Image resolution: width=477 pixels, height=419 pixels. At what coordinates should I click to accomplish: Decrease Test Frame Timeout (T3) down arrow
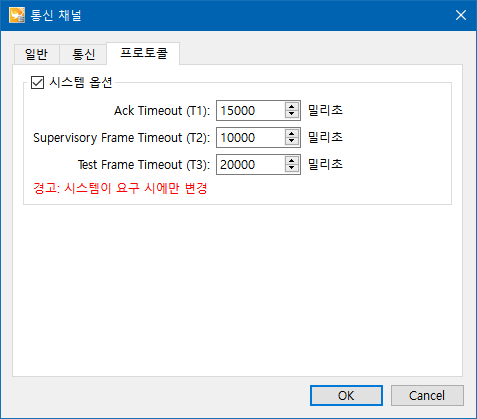(x=292, y=168)
